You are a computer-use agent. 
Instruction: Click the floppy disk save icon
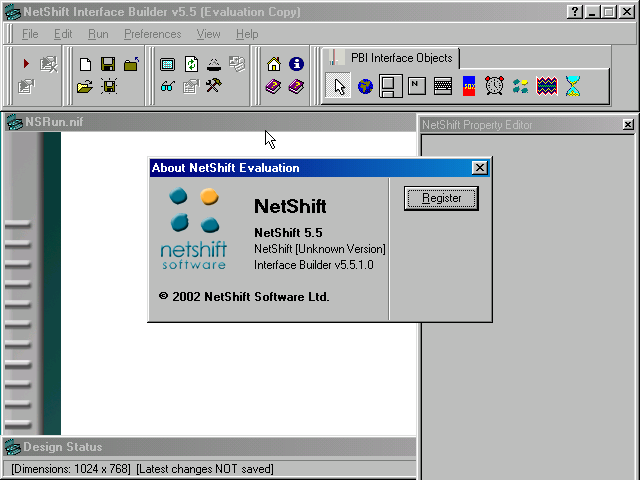(108, 64)
